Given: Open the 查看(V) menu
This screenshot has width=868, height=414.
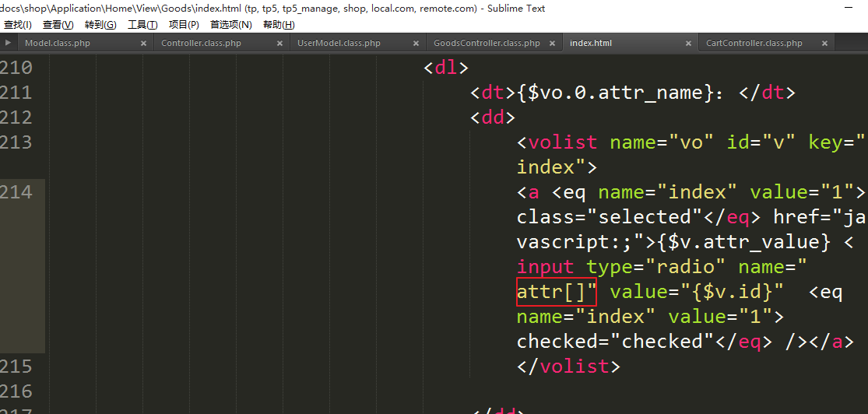Looking at the screenshot, I should pyautogui.click(x=58, y=25).
